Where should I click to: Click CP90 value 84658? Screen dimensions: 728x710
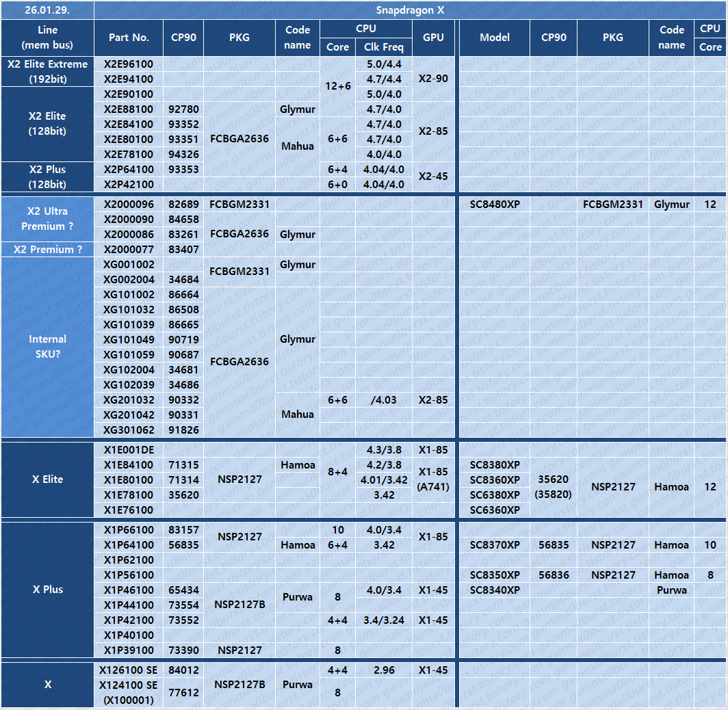tap(183, 220)
